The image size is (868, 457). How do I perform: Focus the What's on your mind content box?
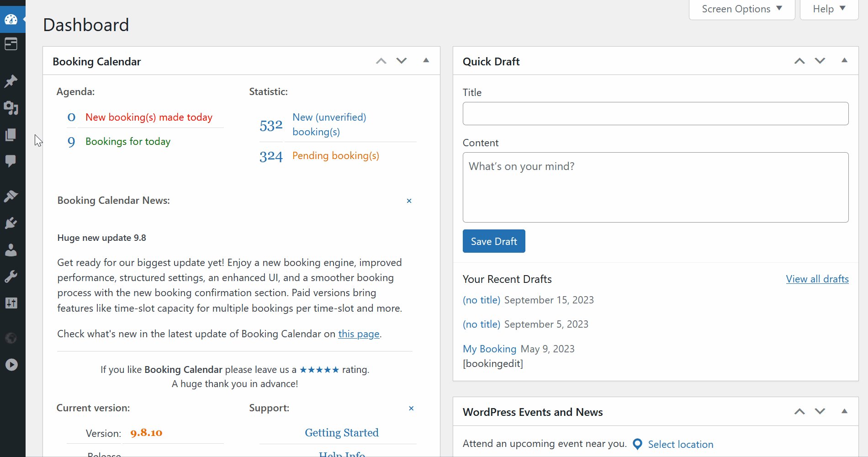click(x=656, y=187)
